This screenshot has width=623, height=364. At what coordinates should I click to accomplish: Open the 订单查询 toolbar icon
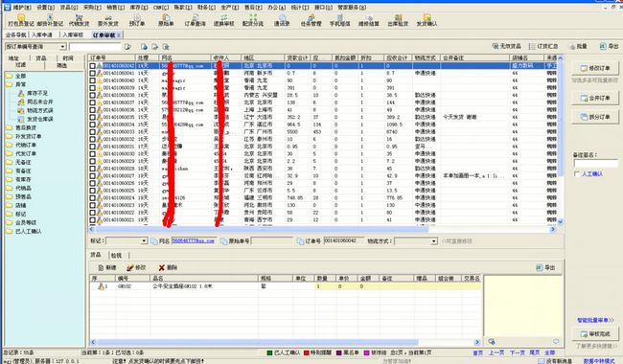195,20
